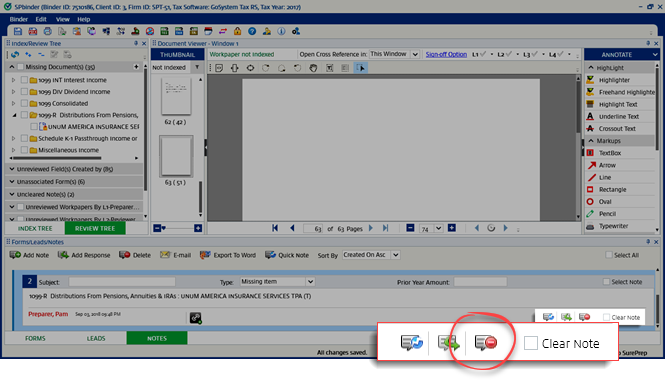Screen dimensions: 665x383
Task: Select page thumbnail 62 ( 42 )
Action: coord(176,97)
